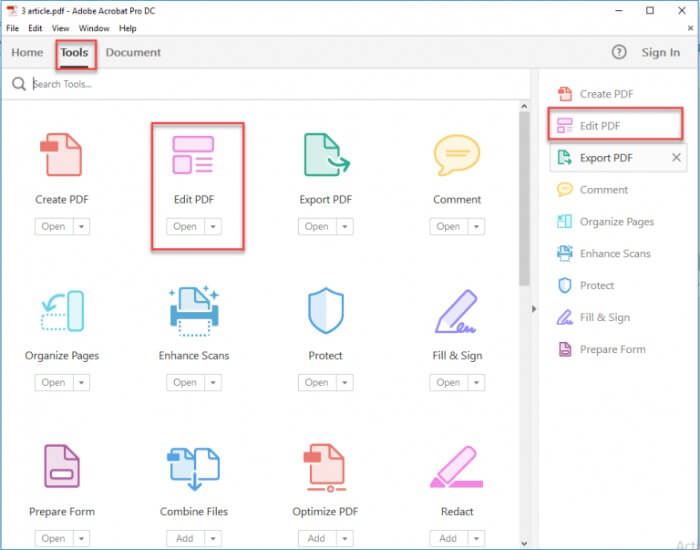Open dropdown arrow next to Optimize PDF Add
700x550 pixels.
pos(344,539)
